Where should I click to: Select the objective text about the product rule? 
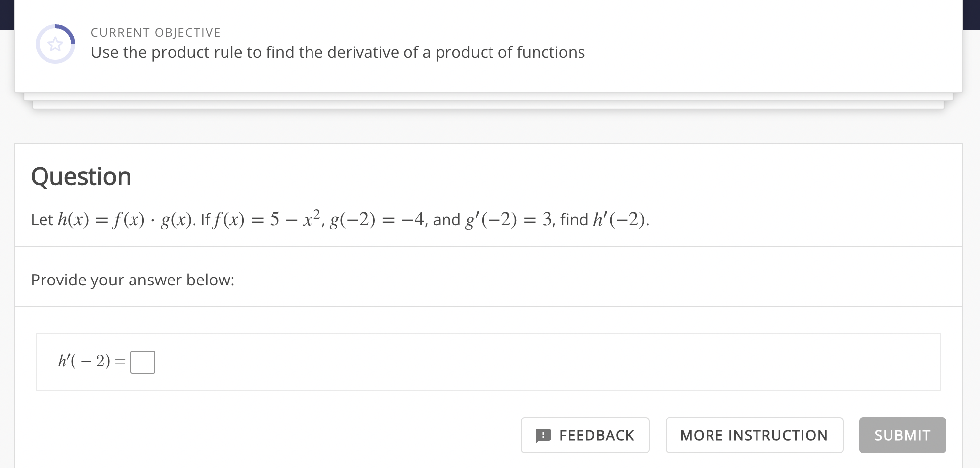click(337, 52)
